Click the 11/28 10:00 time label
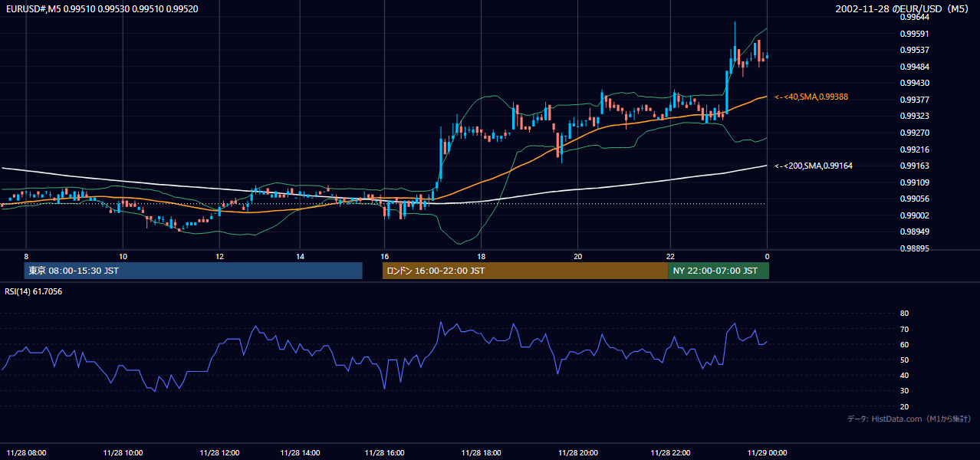Viewport: 980px width, 460px height. pos(123,453)
